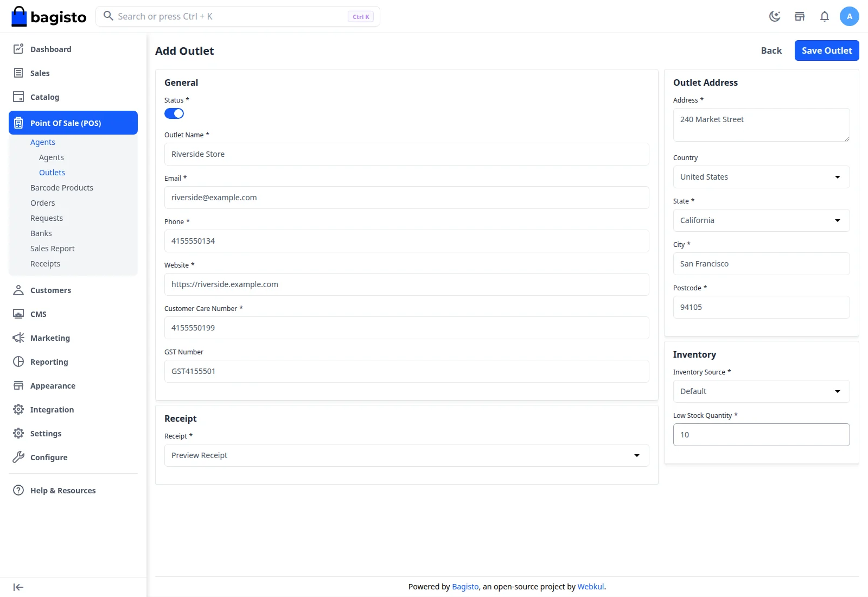Click the search bar
This screenshot has height=597, width=868.
(x=238, y=16)
